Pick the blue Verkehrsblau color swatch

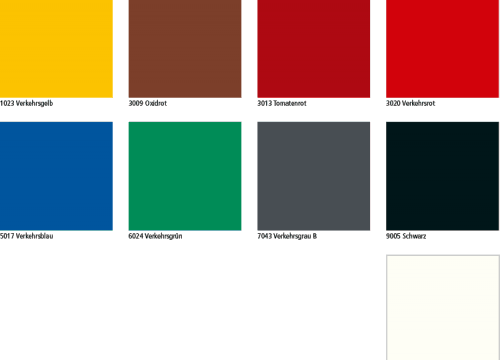[56, 176]
